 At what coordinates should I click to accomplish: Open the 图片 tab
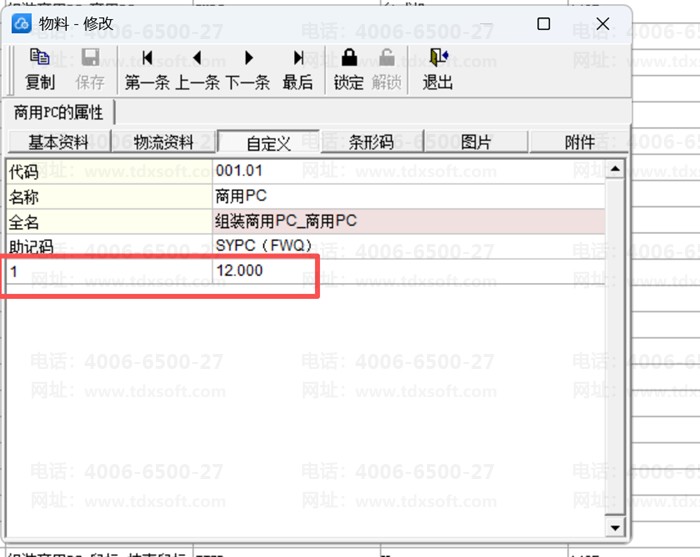pos(476,142)
